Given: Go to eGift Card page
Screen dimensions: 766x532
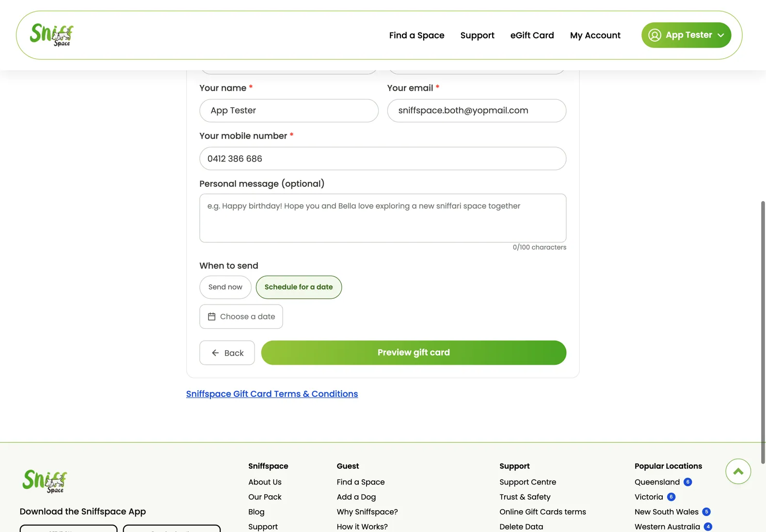Looking at the screenshot, I should [x=532, y=35].
